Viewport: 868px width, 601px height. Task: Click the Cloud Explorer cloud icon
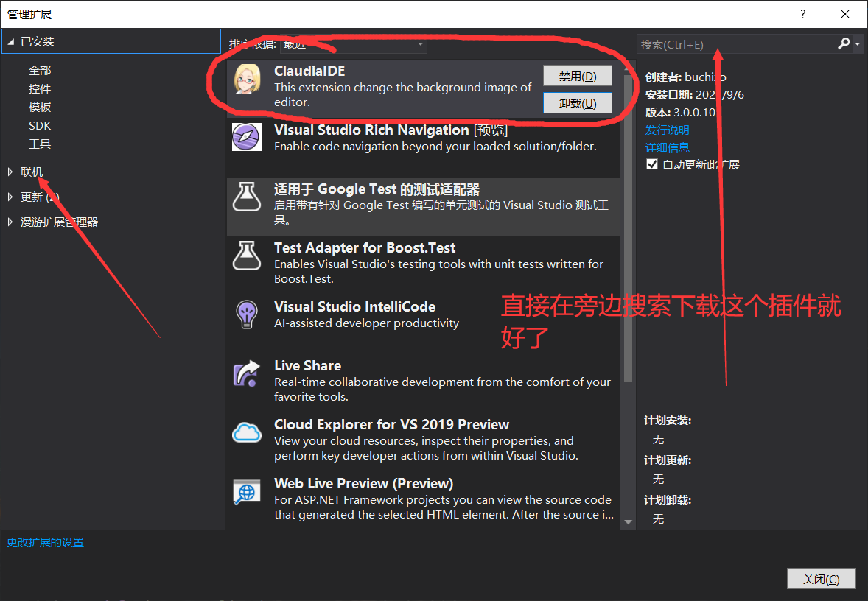pos(247,432)
